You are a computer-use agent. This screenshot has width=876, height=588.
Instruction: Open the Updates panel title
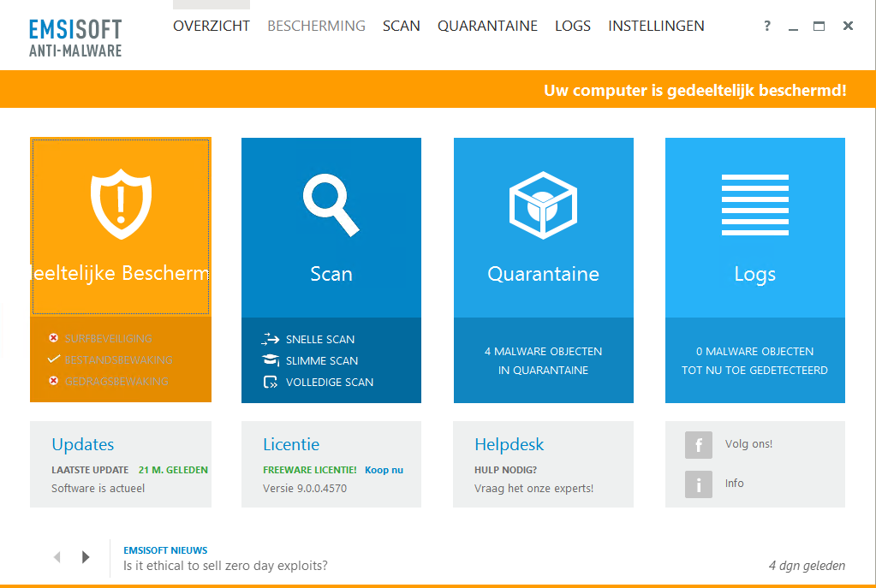83,444
